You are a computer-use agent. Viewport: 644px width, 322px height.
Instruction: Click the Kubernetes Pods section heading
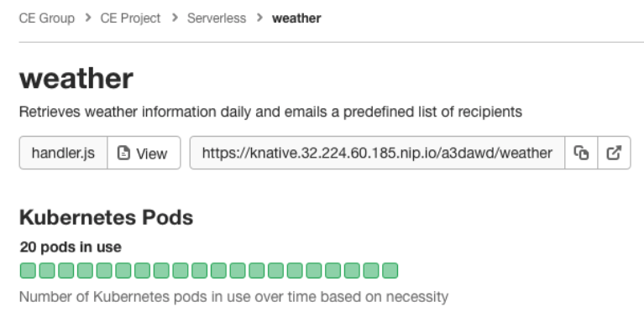point(107,217)
